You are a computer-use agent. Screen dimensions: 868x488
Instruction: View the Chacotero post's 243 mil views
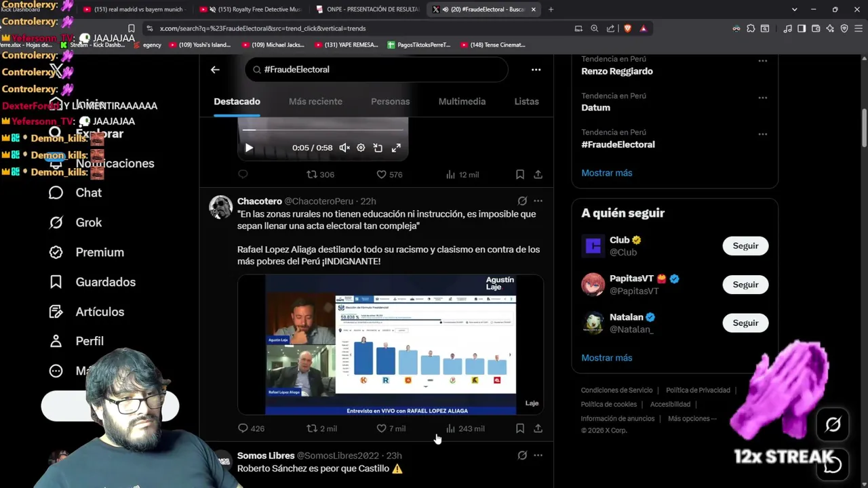coord(465,428)
